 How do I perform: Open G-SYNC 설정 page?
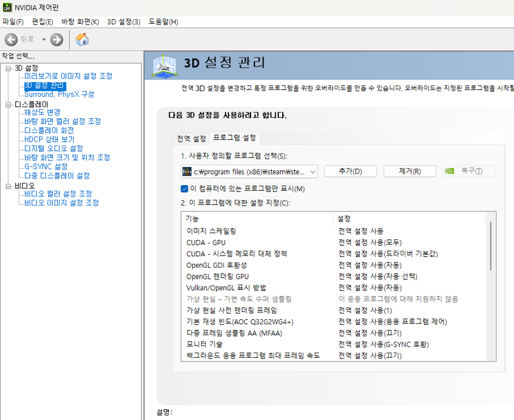click(46, 167)
